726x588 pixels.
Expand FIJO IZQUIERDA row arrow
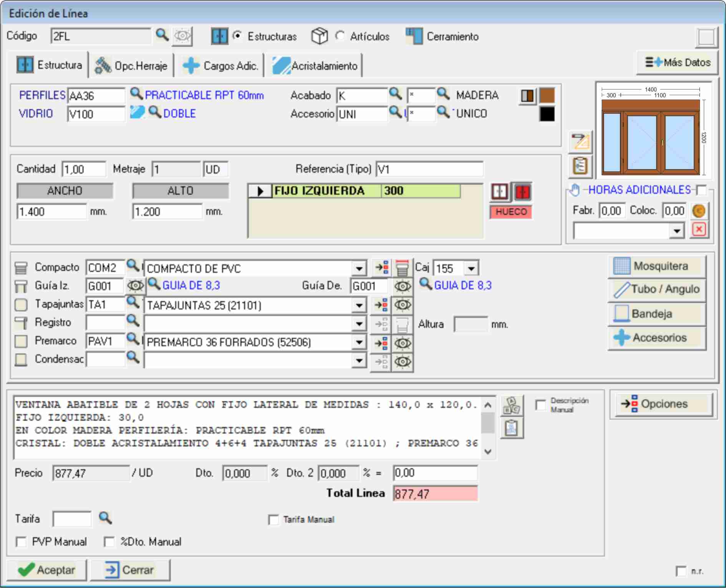pos(260,191)
